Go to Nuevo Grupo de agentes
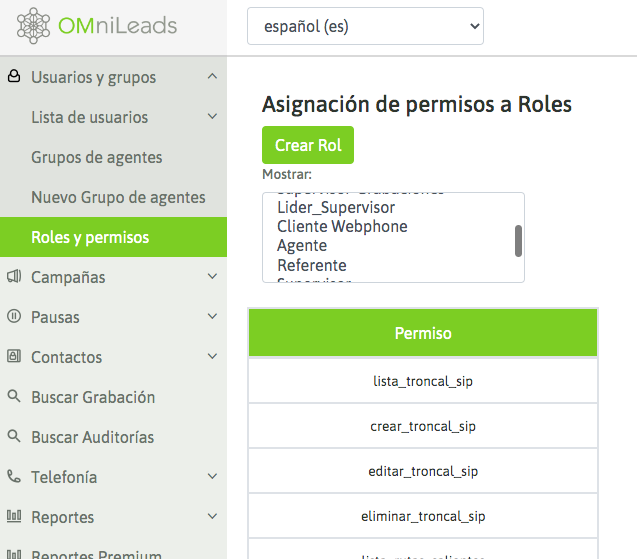This screenshot has height=559, width=637. (118, 197)
